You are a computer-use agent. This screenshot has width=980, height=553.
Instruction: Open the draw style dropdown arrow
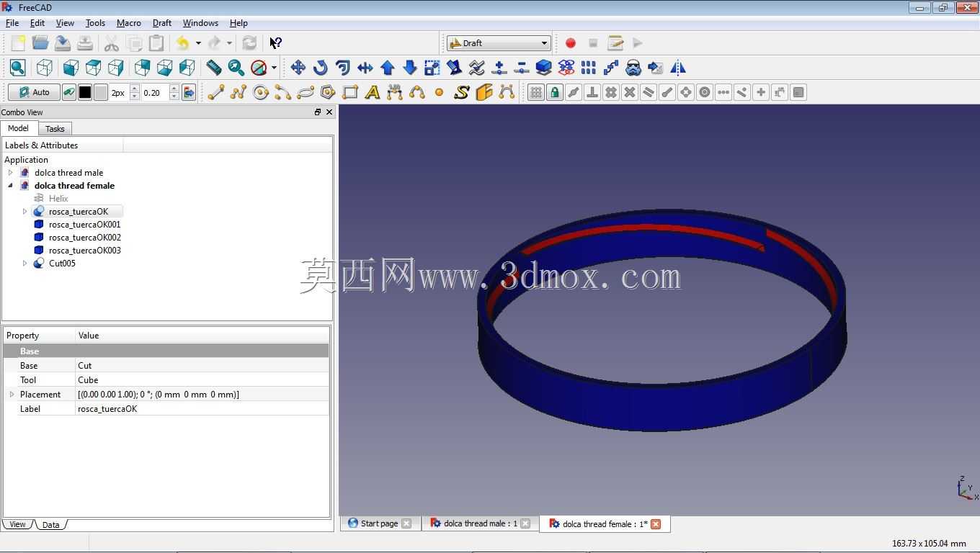[274, 68]
